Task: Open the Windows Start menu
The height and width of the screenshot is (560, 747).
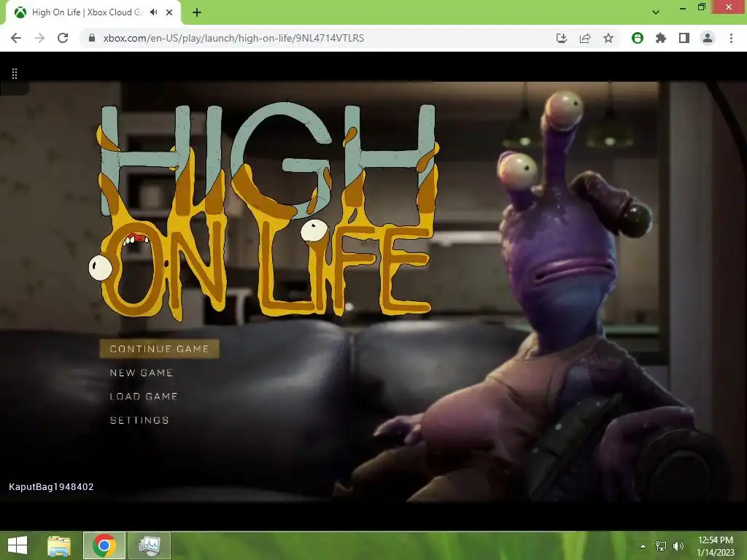Action: tap(18, 545)
